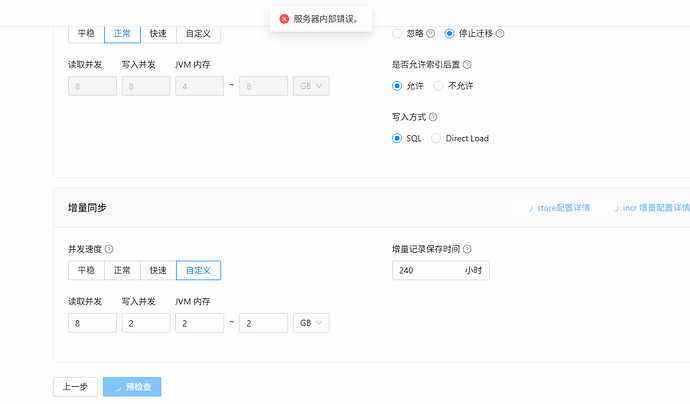
Task: Edit 增量记录保存时间 hours field
Action: [x=440, y=270]
